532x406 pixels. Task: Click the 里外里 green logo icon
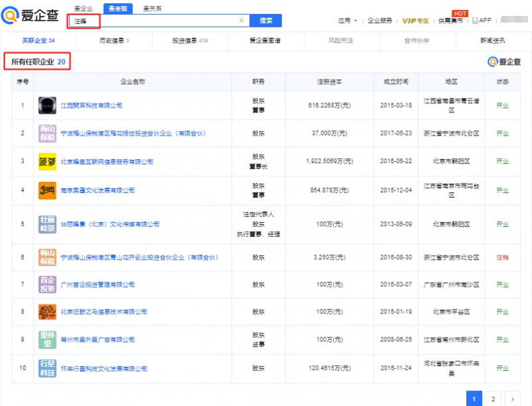tap(47, 340)
